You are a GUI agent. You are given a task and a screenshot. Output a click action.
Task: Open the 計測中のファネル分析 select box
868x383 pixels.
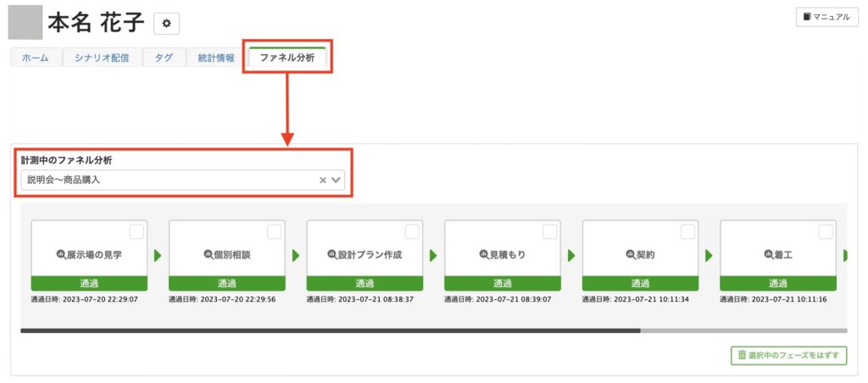tap(170, 180)
